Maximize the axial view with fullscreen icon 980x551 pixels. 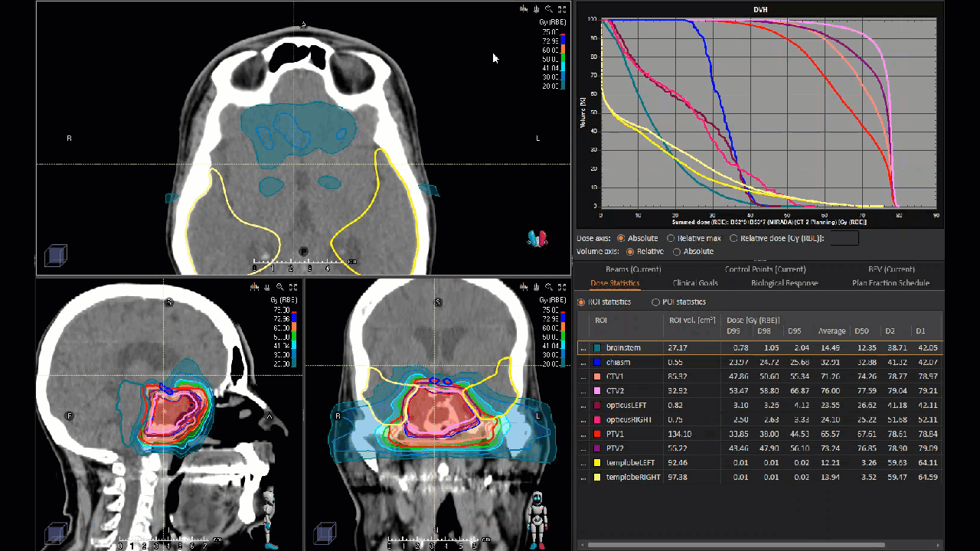tap(563, 9)
